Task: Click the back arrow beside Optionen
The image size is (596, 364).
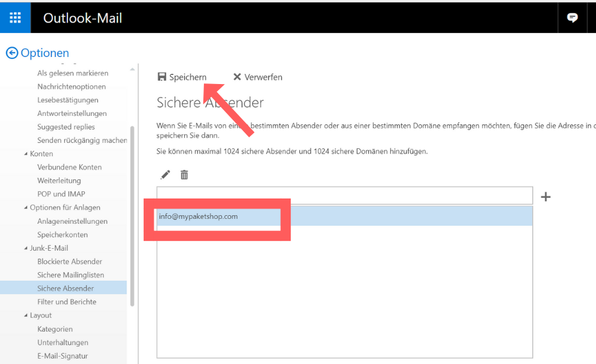Action: (x=11, y=53)
